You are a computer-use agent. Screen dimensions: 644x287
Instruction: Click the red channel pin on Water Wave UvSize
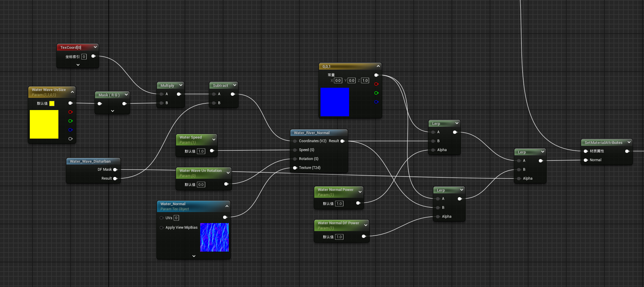[71, 112]
